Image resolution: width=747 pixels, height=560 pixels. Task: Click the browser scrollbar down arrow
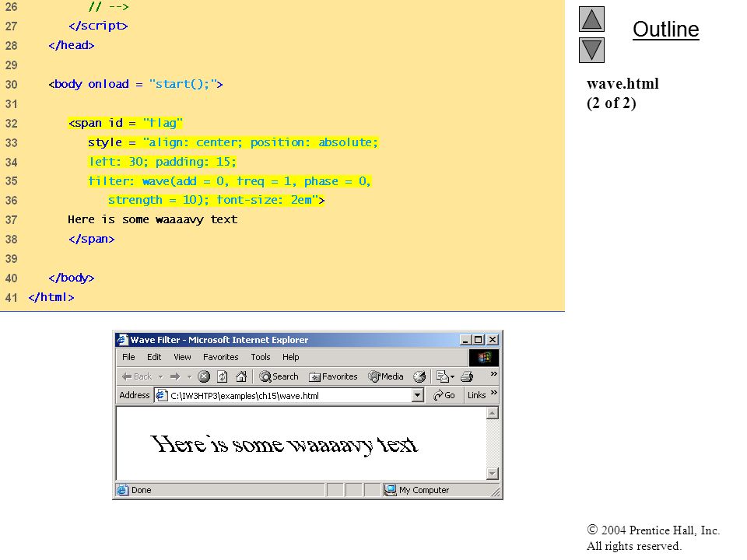tap(493, 474)
